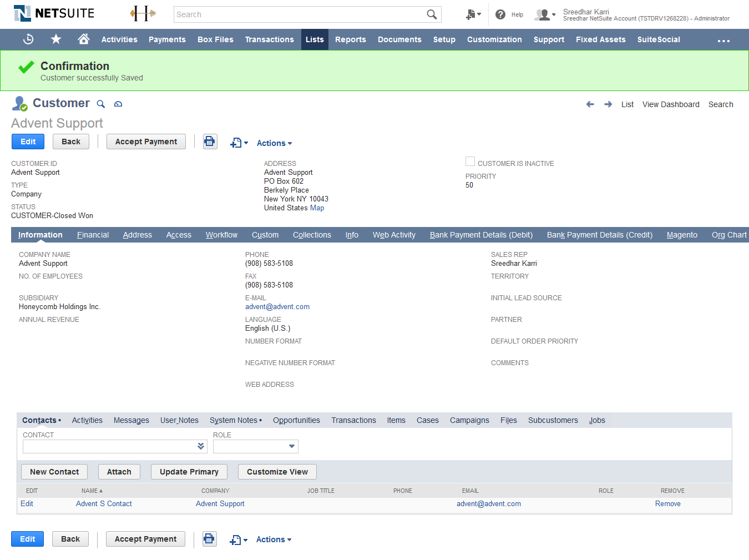Open the Reports menu
749x560 pixels.
(x=351, y=39)
